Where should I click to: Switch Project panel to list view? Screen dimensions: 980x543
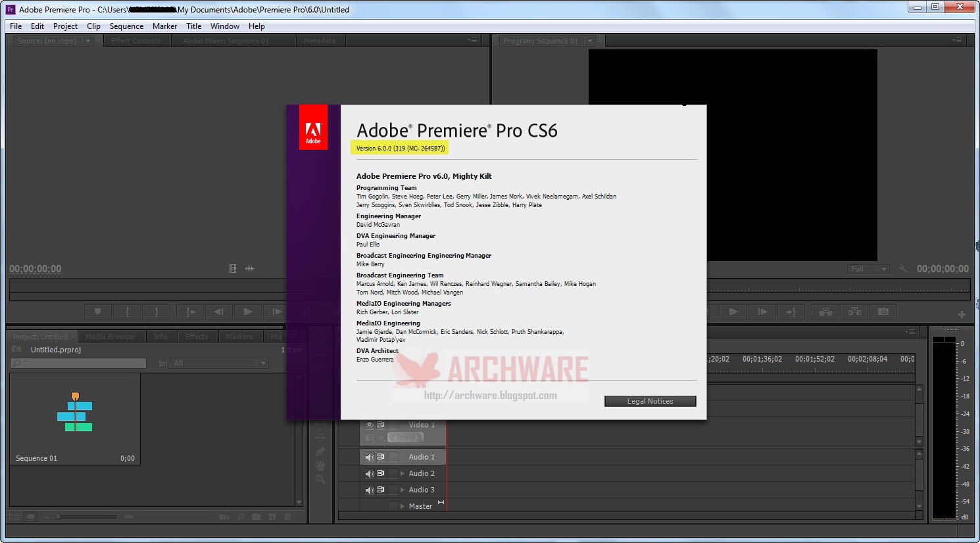(14, 517)
